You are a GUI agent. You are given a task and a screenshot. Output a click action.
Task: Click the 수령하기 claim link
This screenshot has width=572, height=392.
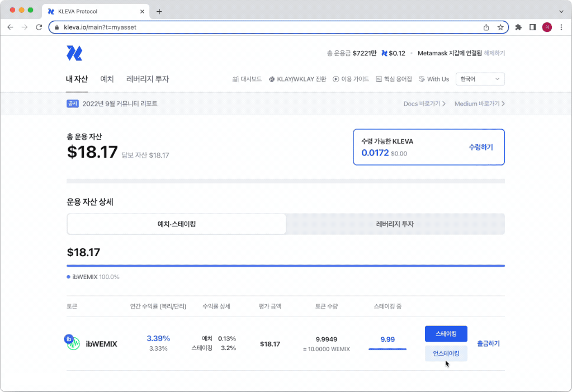480,147
